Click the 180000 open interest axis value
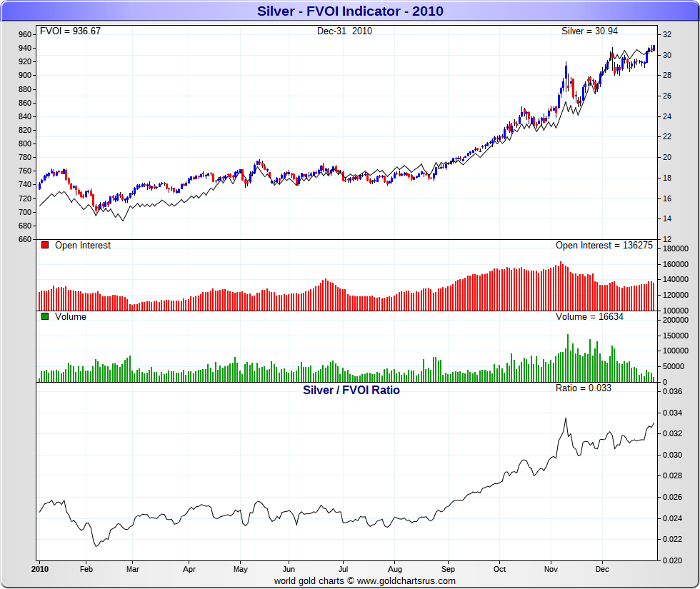Screen dimensions: 700x589 tap(676, 248)
